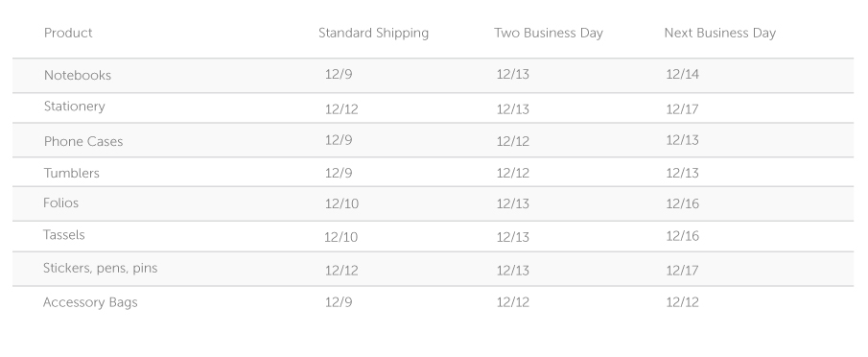Select the Accessory Bags product name
The width and height of the screenshot is (868, 357).
point(90,302)
